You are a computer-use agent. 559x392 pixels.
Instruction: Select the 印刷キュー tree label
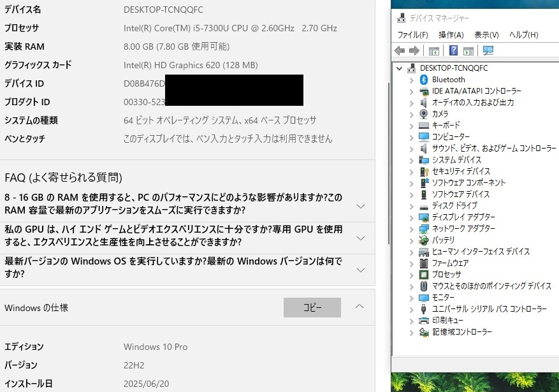click(447, 321)
